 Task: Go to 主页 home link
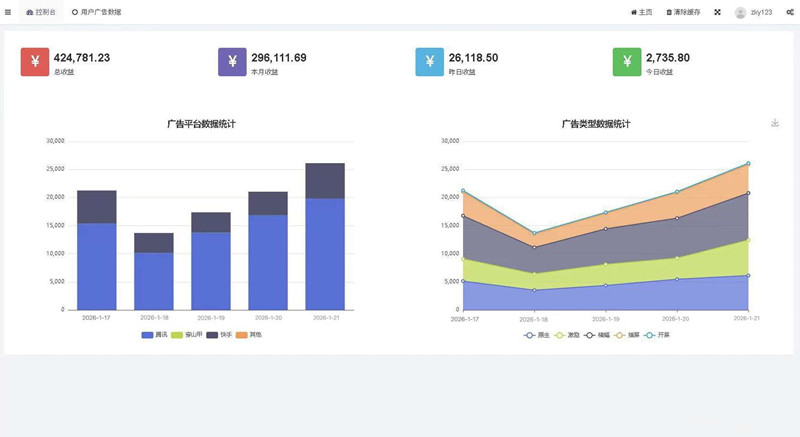(x=641, y=12)
